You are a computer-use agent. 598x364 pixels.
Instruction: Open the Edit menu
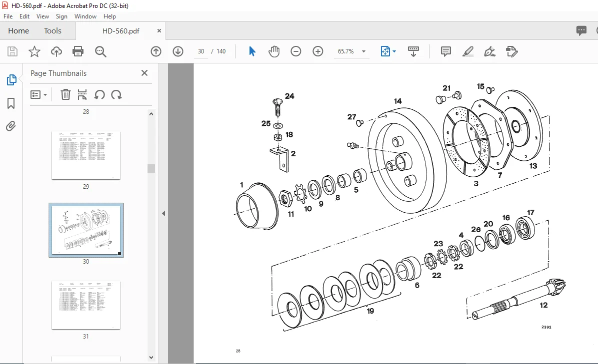24,16
